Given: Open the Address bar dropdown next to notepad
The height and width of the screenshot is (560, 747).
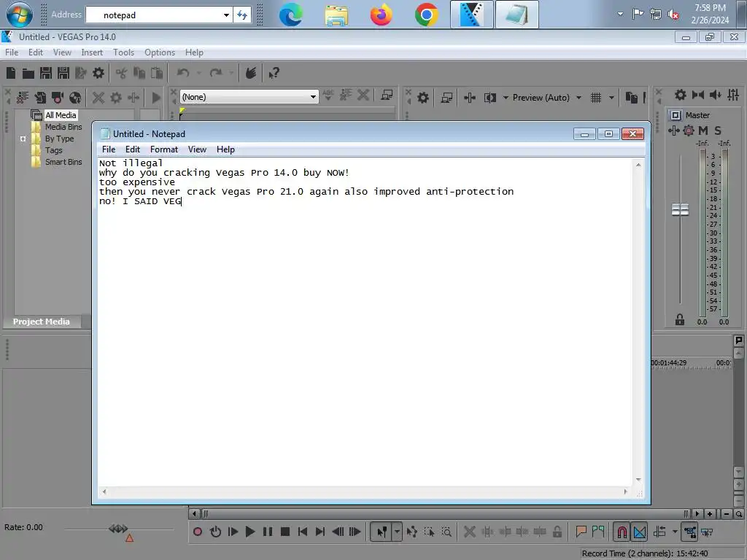Looking at the screenshot, I should coord(226,15).
